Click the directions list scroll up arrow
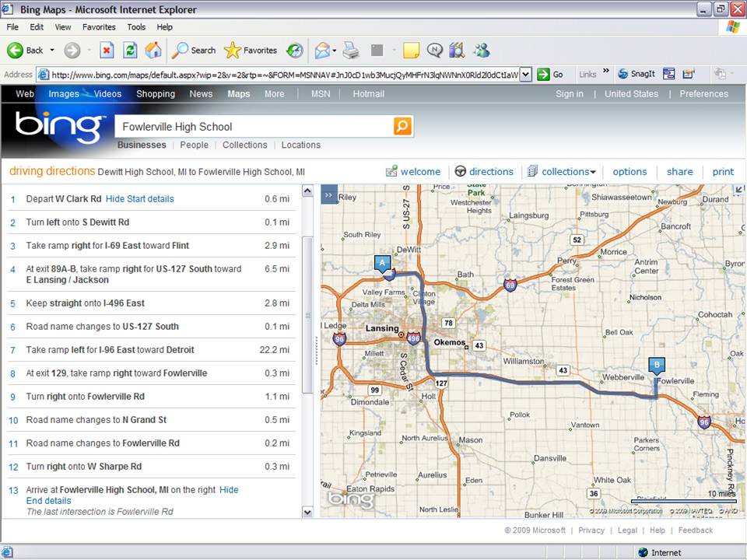The height and width of the screenshot is (560, 747). pyautogui.click(x=307, y=191)
